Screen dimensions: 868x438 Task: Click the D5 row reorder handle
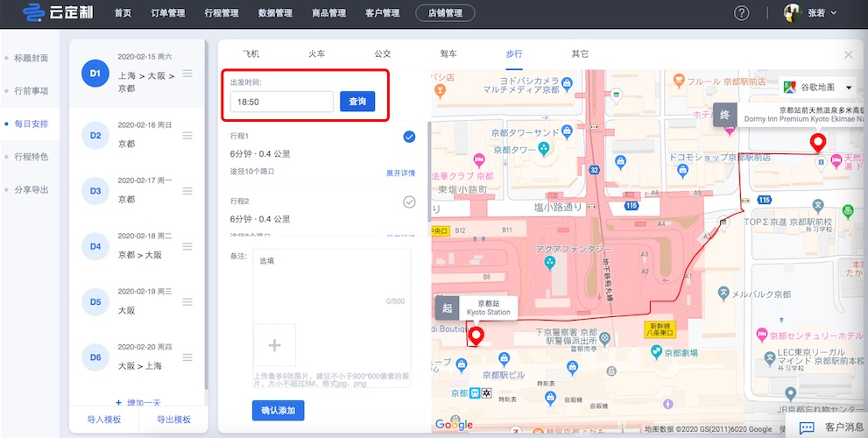[187, 302]
